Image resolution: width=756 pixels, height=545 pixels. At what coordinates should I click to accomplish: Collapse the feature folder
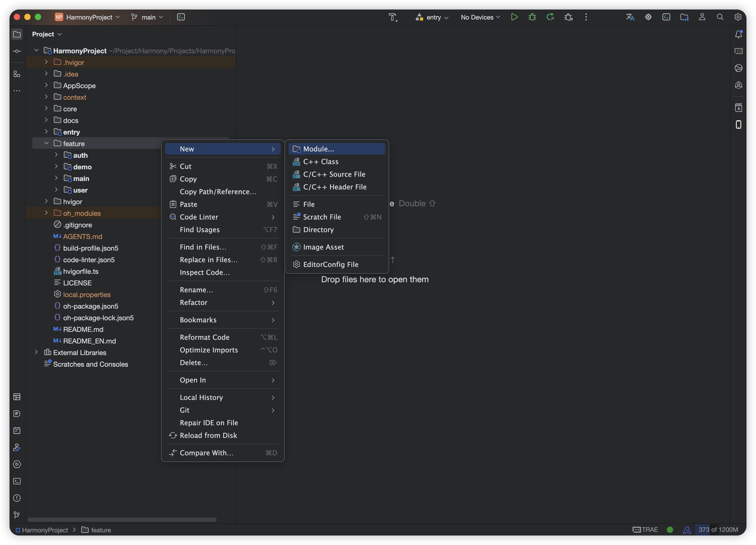[46, 143]
